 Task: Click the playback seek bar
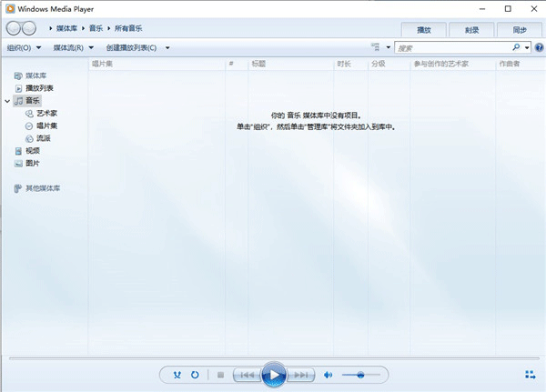tap(274, 357)
